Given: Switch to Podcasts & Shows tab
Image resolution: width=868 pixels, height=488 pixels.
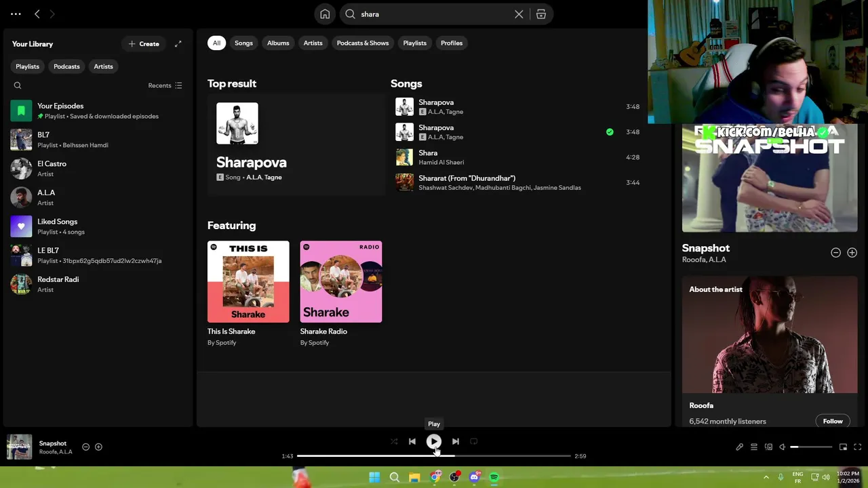Looking at the screenshot, I should 363,43.
